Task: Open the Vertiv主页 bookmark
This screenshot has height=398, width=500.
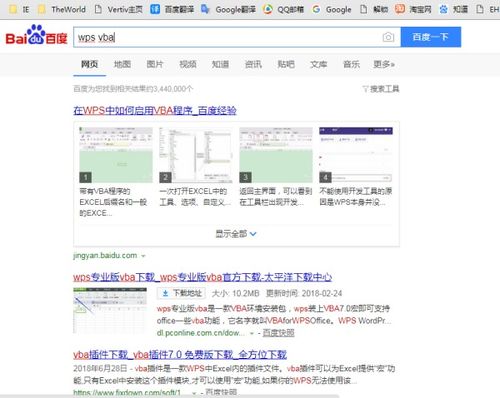Action: pyautogui.click(x=118, y=9)
